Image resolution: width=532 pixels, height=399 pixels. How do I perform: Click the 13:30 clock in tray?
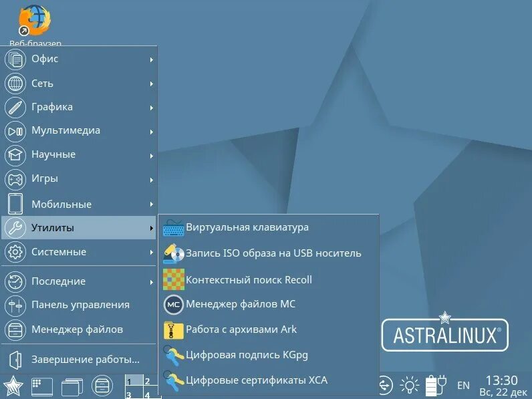pyautogui.click(x=501, y=380)
